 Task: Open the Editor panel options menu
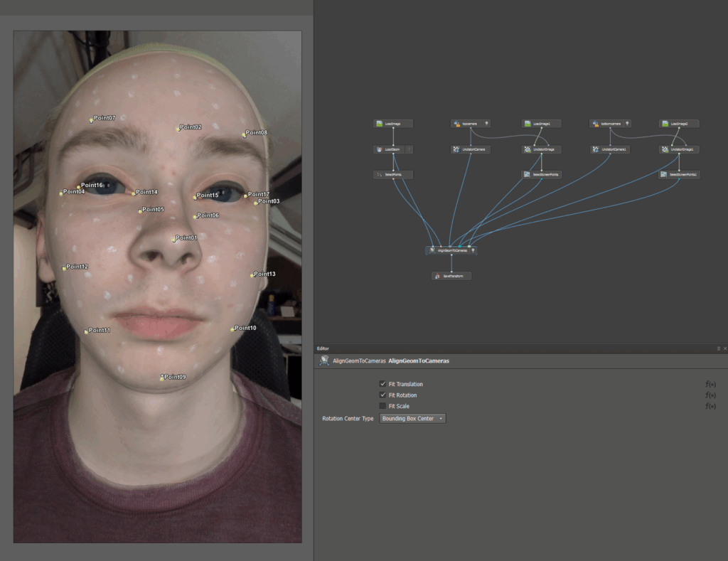718,348
